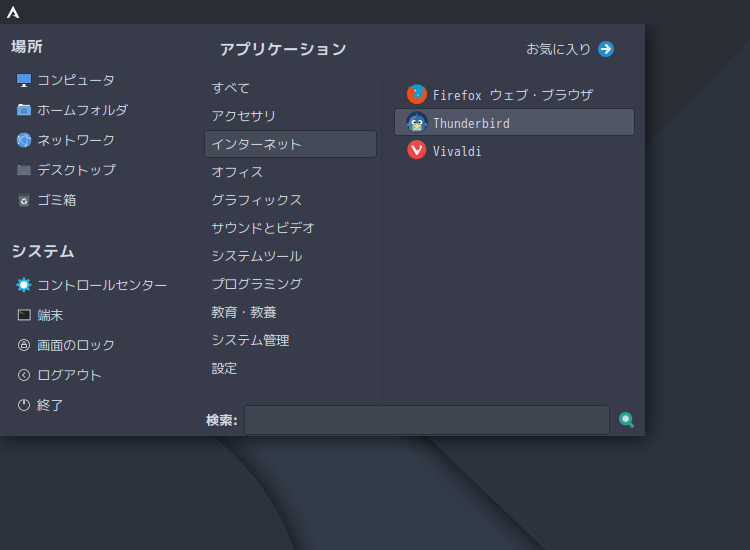The image size is (750, 550).
Task: Click the デスクトップ label
Action: tap(77, 170)
